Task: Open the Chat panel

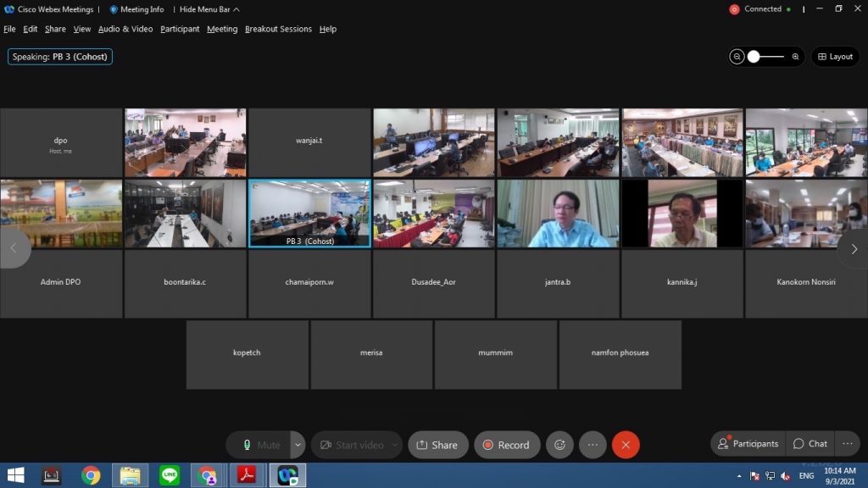Action: coord(810,444)
